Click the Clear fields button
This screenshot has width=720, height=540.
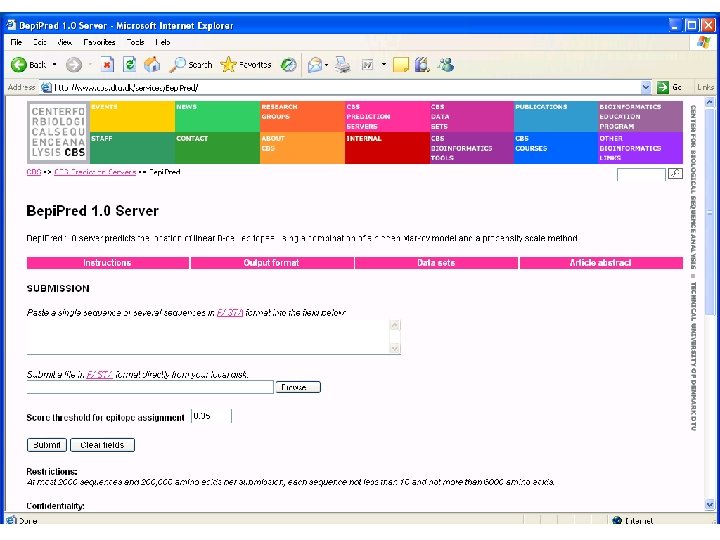(x=102, y=445)
